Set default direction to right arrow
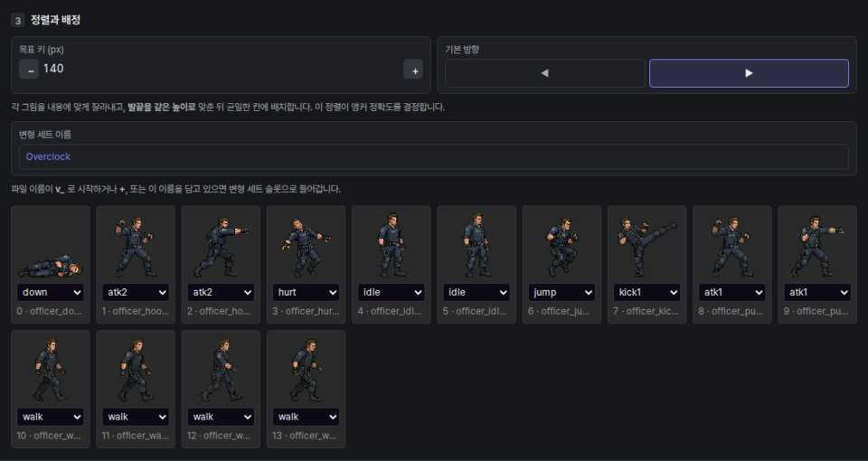The width and height of the screenshot is (868, 461). click(749, 73)
